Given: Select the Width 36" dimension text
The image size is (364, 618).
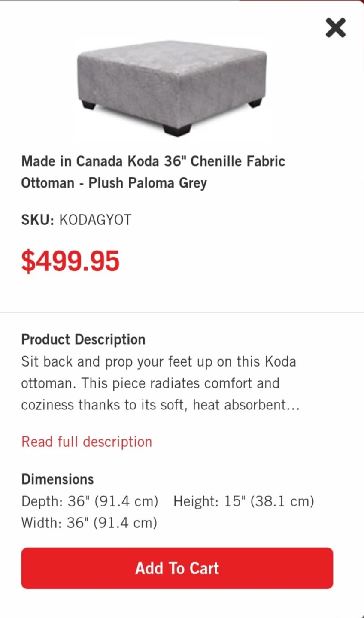Looking at the screenshot, I should (89, 523).
